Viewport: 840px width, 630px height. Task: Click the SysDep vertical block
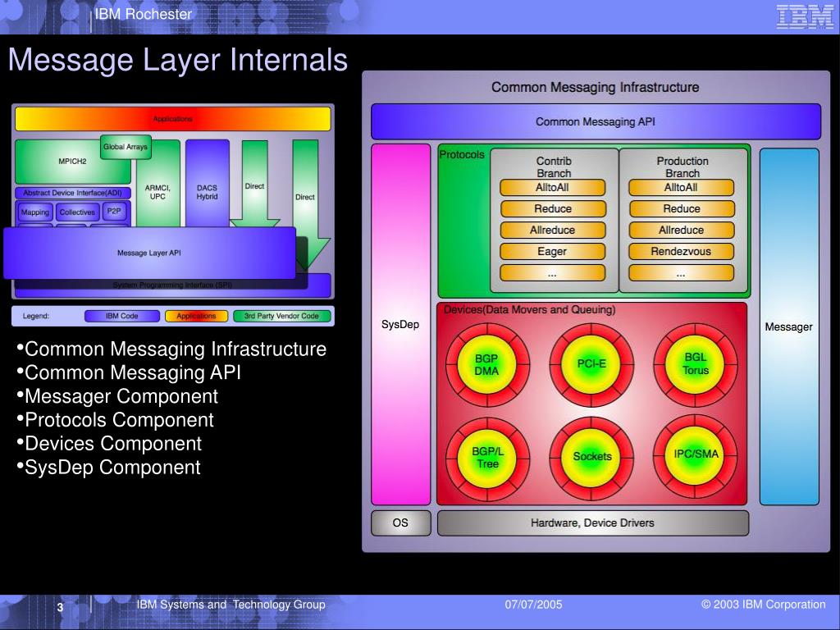[x=400, y=324]
